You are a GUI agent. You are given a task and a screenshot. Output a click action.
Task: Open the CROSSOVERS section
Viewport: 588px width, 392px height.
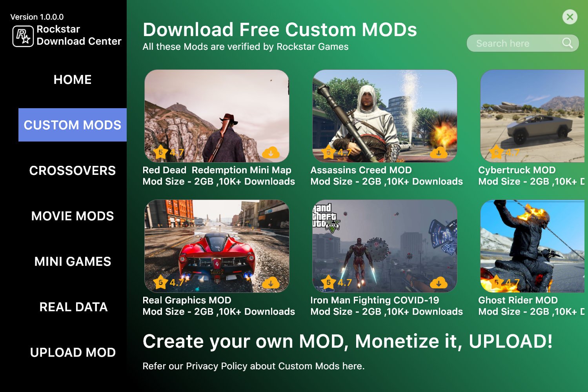pyautogui.click(x=73, y=171)
